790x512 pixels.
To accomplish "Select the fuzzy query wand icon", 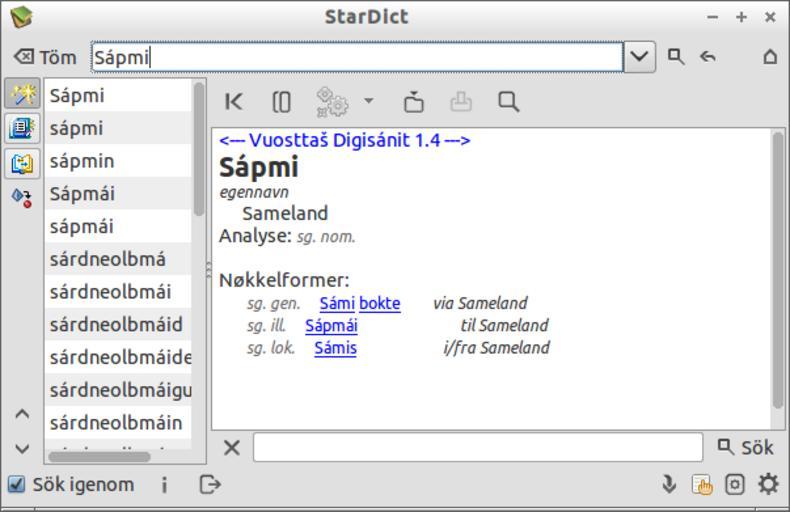I will point(22,95).
